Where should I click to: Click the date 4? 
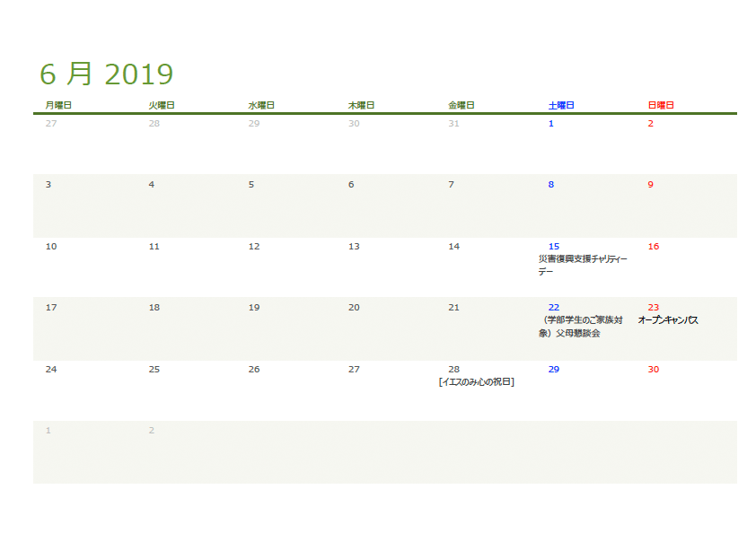pos(152,185)
